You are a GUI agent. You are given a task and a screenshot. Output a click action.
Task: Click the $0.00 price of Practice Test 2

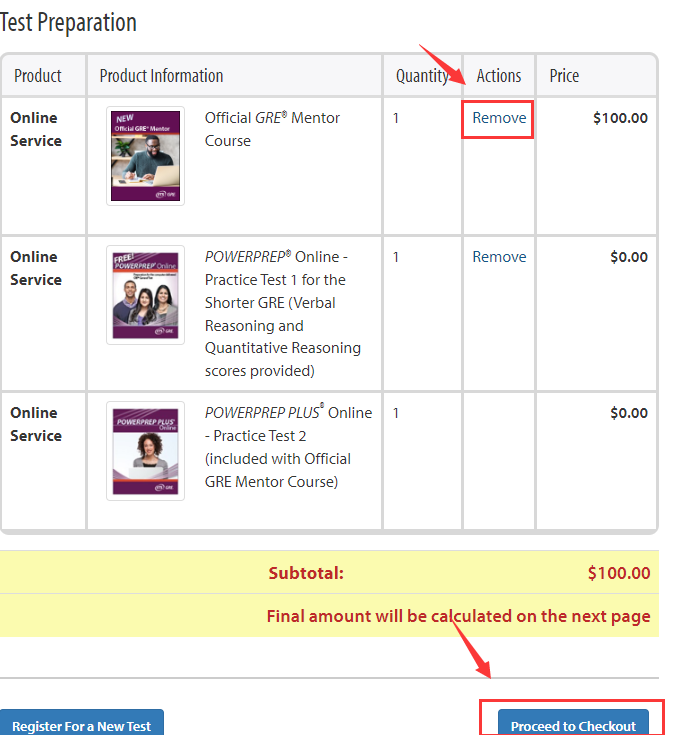point(629,413)
